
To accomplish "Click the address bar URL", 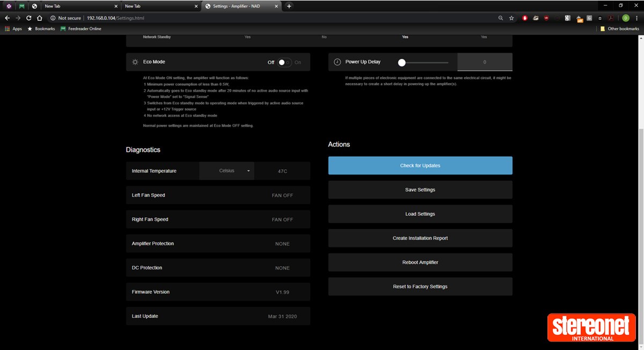I will [115, 18].
